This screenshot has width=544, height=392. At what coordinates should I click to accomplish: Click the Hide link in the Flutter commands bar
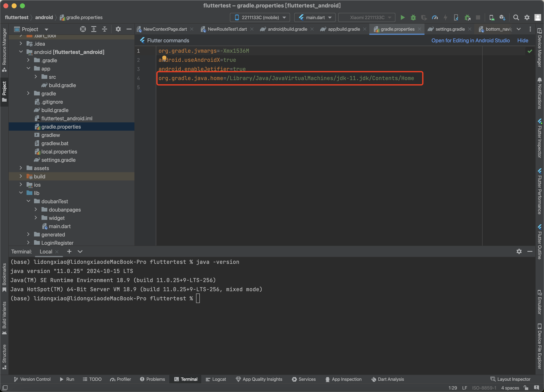point(523,40)
